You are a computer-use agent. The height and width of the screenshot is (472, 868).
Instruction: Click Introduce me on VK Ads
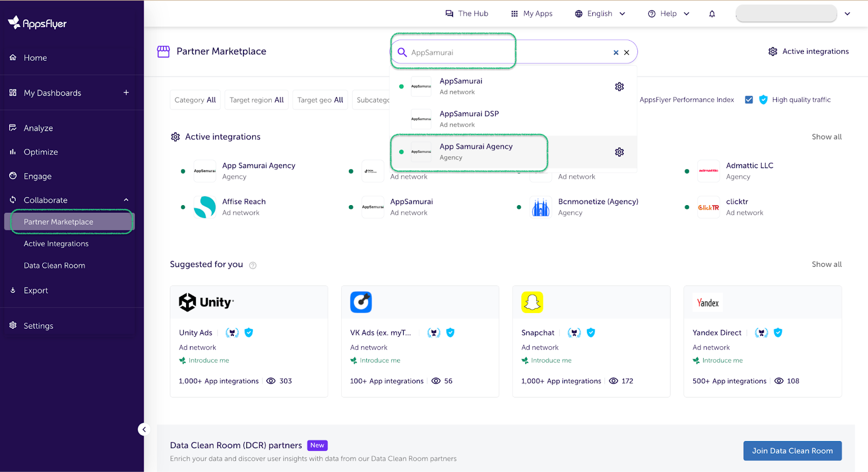[x=375, y=360]
